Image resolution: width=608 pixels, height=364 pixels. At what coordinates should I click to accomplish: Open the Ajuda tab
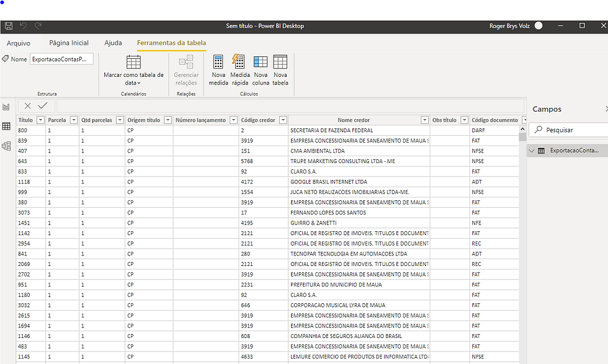point(113,43)
